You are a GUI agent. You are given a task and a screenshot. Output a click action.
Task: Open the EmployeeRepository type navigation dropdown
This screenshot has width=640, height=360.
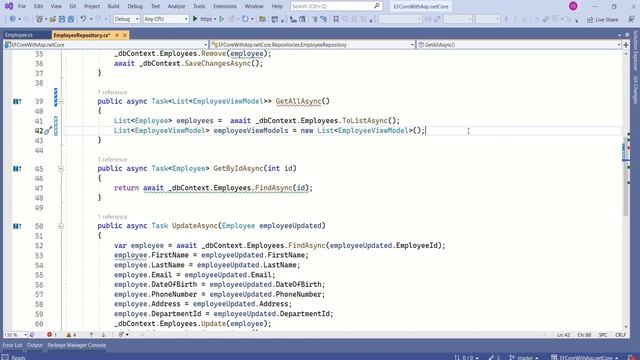point(312,44)
